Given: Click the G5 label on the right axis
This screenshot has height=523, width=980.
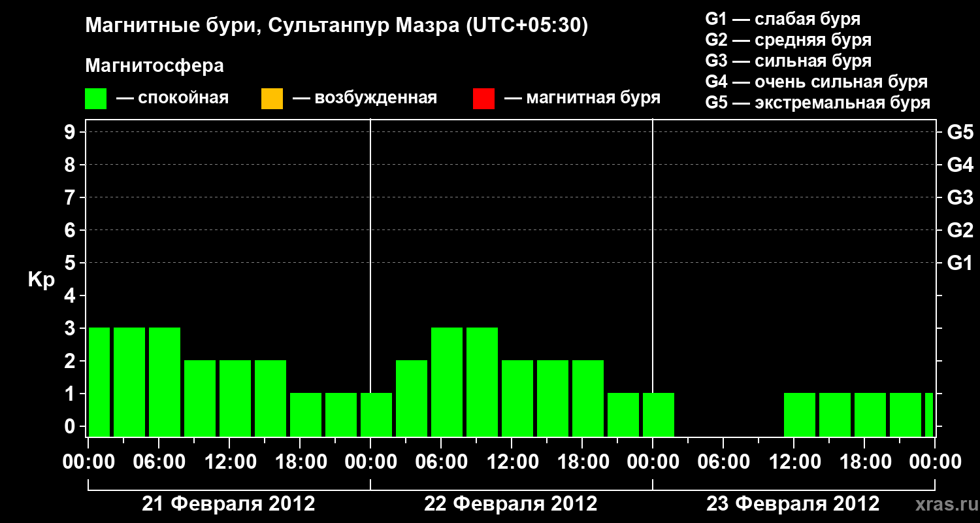Looking at the screenshot, I should click(x=960, y=133).
